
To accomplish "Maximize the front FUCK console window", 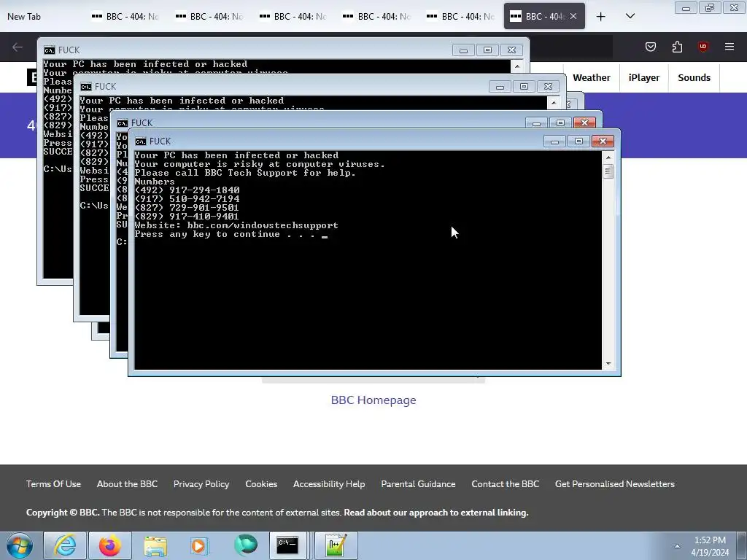I will [x=578, y=141].
